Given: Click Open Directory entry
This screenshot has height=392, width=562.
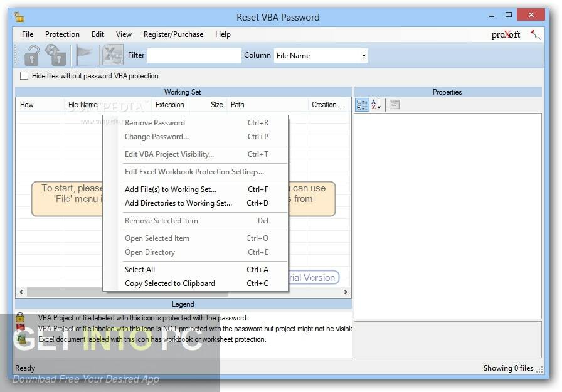Looking at the screenshot, I should (x=196, y=252).
